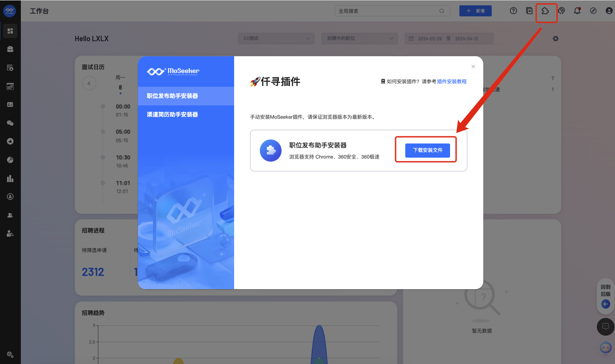Click the chat message icon at bottom right
This screenshot has width=615, height=364.
(x=606, y=327)
